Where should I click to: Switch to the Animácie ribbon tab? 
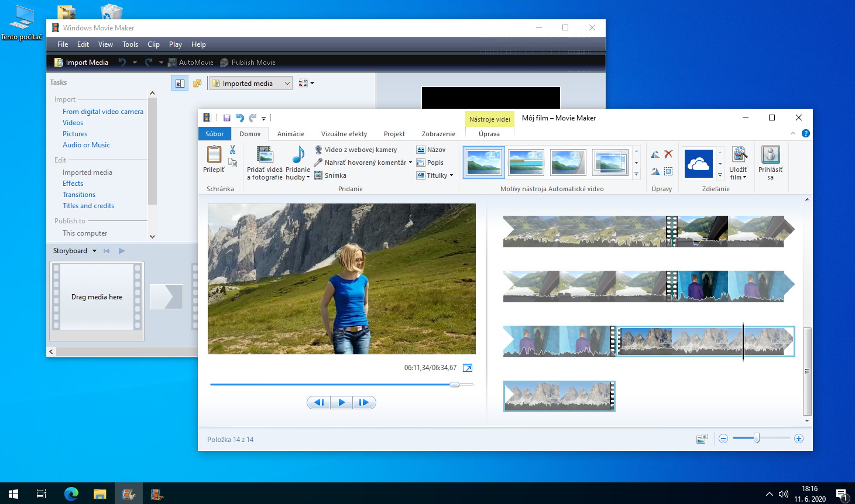click(290, 134)
